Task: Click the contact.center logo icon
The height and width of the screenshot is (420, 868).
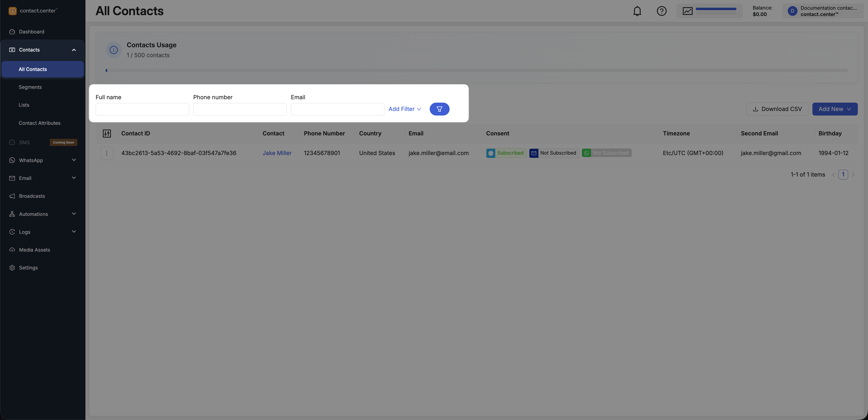Action: (12, 11)
